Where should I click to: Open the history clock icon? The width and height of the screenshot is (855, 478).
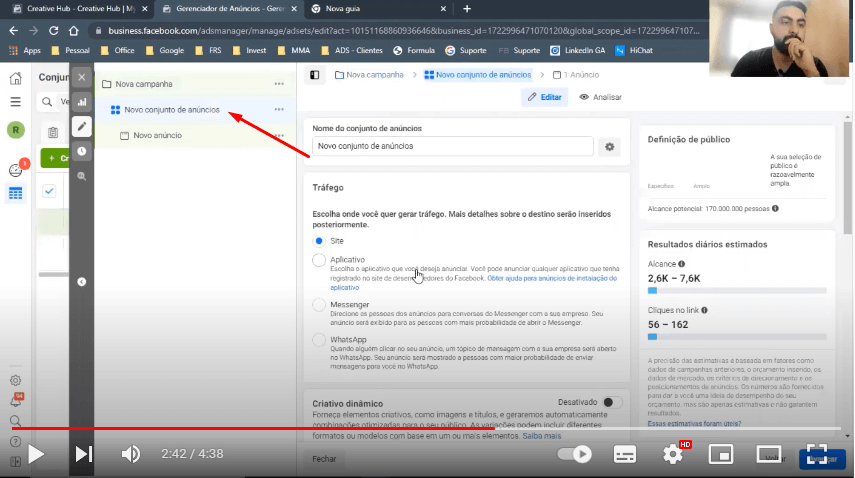click(x=82, y=151)
